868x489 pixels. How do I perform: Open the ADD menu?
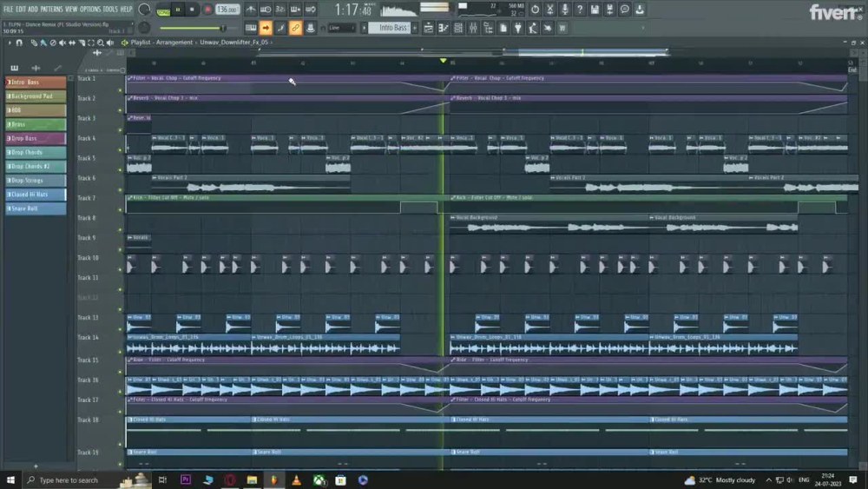tap(33, 10)
